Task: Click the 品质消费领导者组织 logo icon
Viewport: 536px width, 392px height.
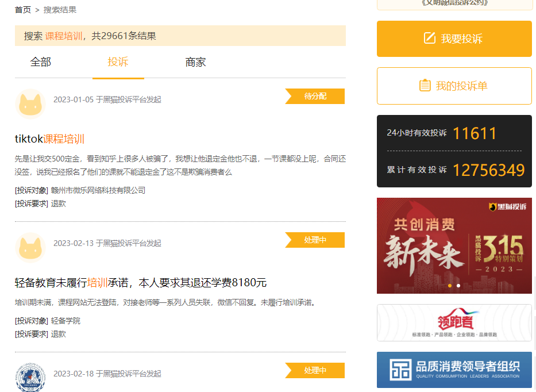Action: [400, 370]
